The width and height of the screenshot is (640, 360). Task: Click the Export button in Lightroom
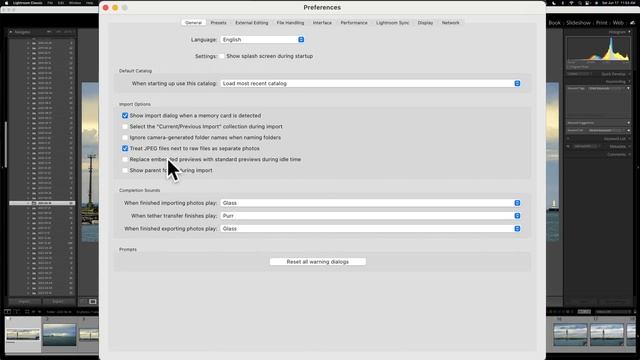click(58, 302)
